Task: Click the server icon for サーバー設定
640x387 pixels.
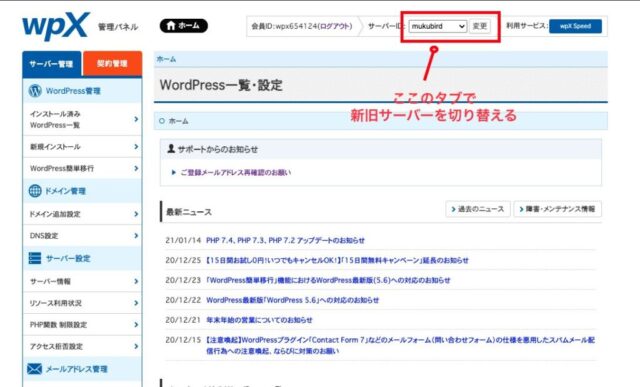Action: (x=35, y=258)
